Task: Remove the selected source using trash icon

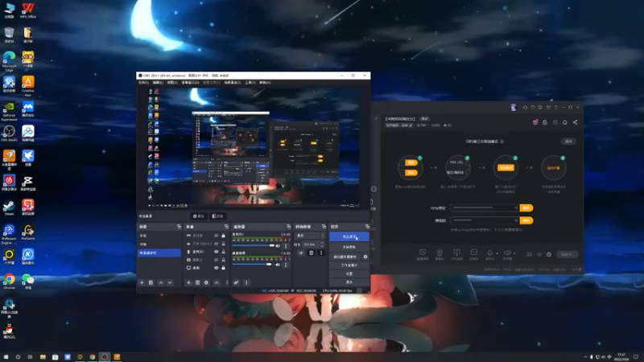Action: point(197,282)
